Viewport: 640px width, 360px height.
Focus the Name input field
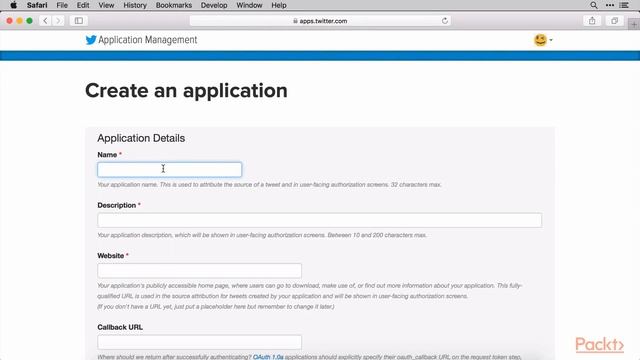coord(169,170)
